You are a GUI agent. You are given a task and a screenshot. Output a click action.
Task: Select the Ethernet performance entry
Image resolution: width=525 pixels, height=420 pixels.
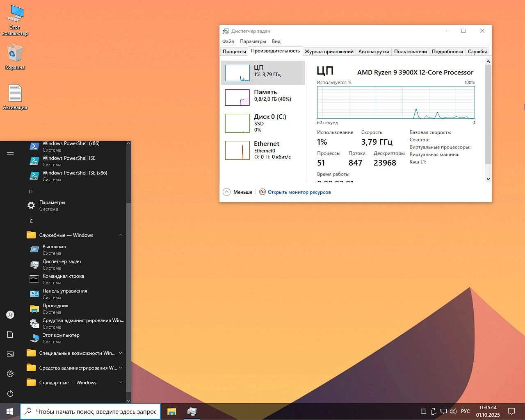click(262, 150)
